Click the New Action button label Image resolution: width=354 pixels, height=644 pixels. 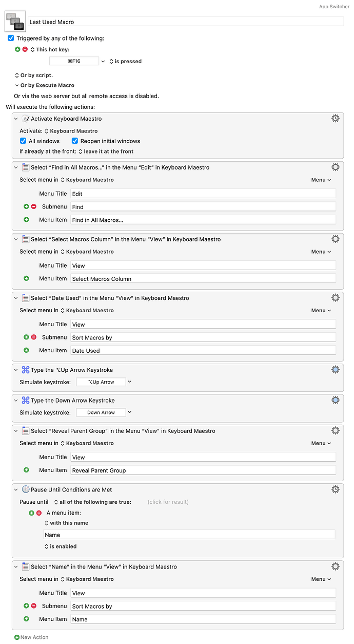click(34, 637)
